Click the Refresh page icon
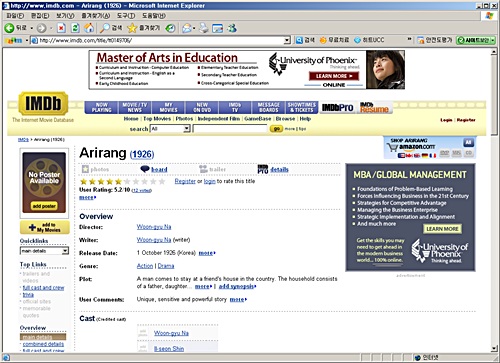The image size is (500, 363). [75, 28]
